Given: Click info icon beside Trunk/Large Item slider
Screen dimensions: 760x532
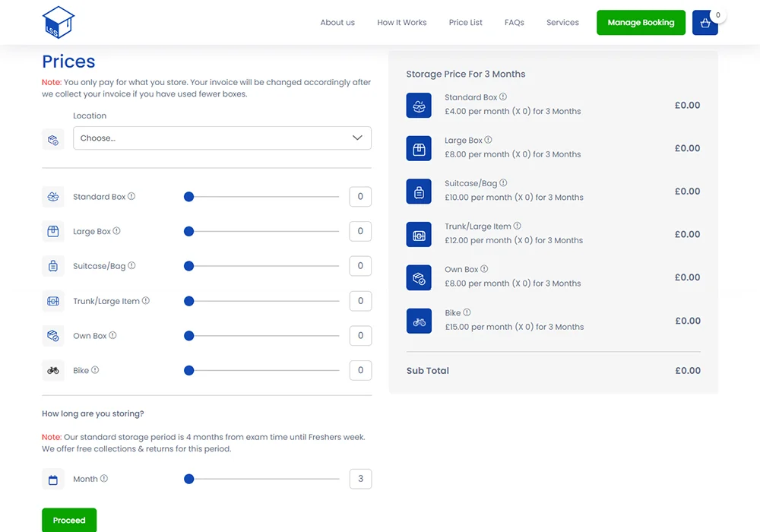Looking at the screenshot, I should [146, 300].
